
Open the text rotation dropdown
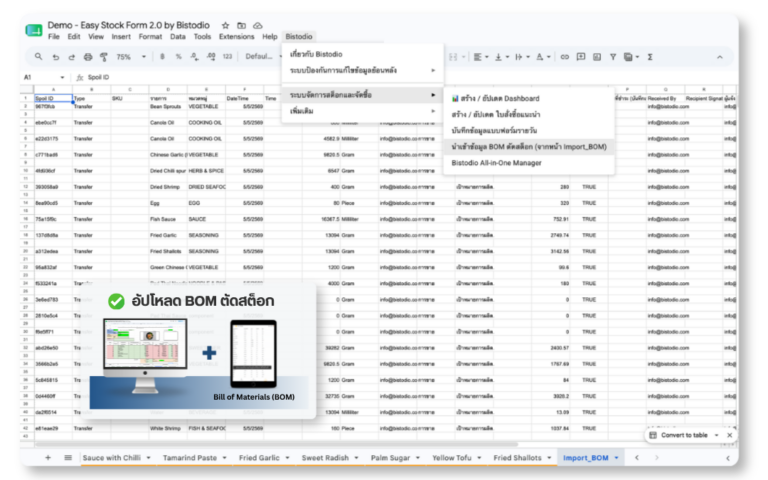click(x=543, y=57)
